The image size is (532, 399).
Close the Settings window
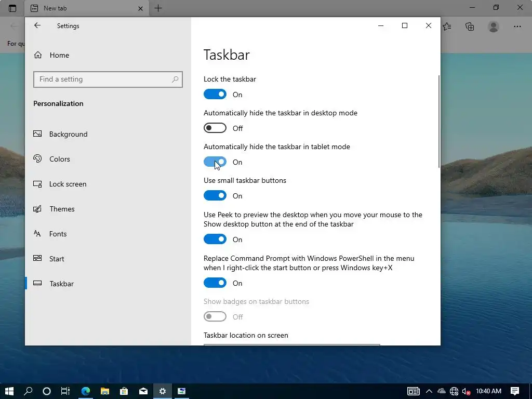click(429, 25)
